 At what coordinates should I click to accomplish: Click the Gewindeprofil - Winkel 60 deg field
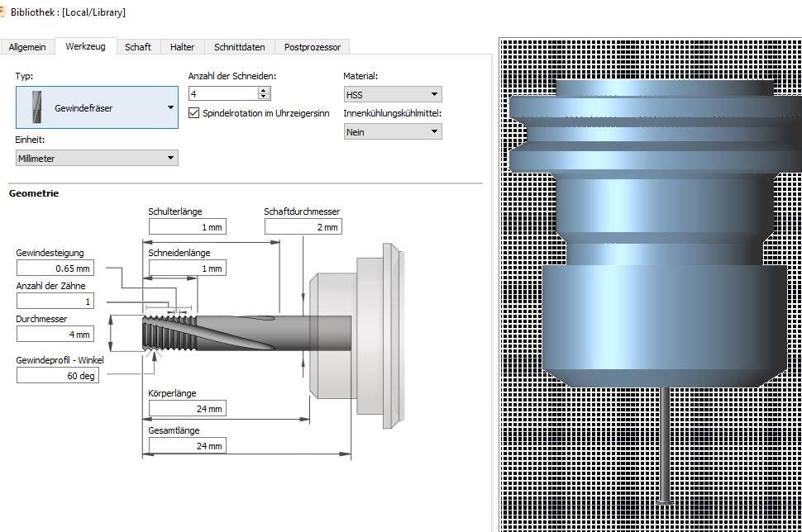(x=57, y=376)
